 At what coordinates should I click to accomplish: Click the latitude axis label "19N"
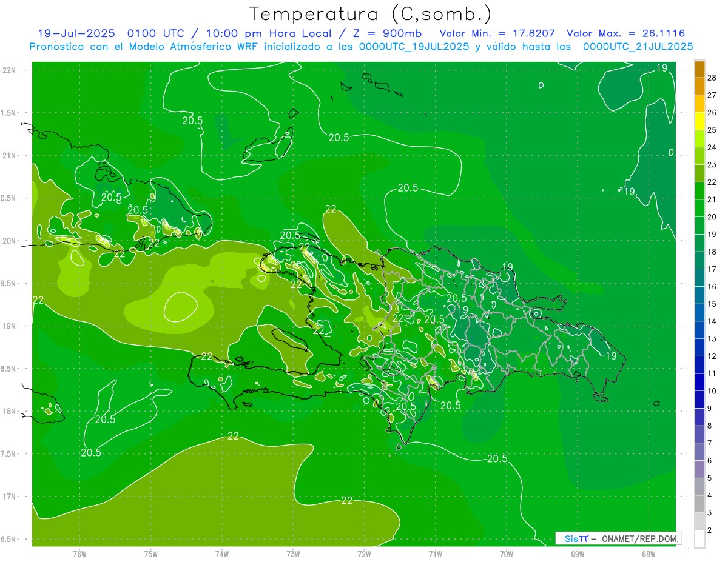[10, 326]
